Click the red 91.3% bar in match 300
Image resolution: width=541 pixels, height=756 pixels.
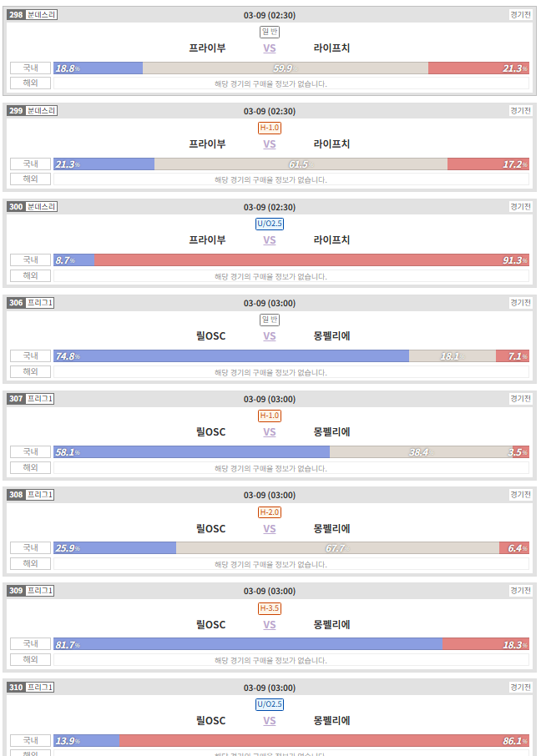click(x=311, y=260)
